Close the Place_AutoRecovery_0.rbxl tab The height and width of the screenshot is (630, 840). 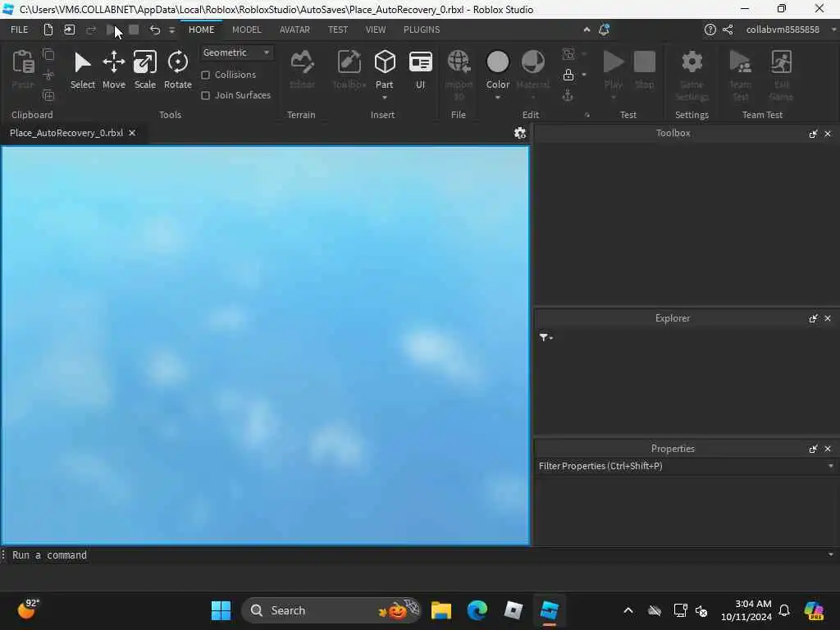coord(132,133)
